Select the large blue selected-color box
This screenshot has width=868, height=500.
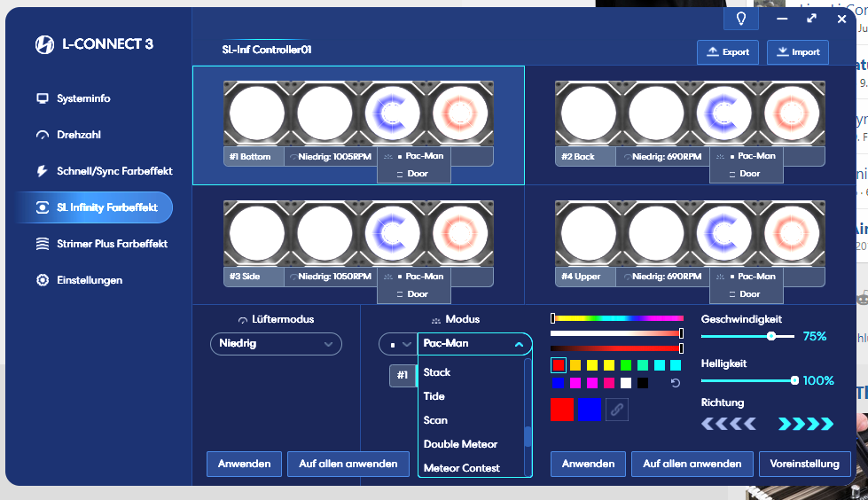pyautogui.click(x=589, y=410)
